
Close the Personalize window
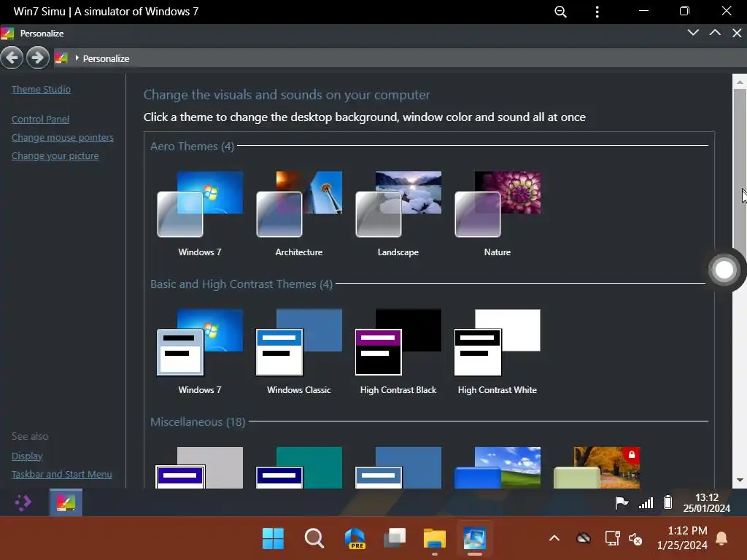click(x=737, y=33)
